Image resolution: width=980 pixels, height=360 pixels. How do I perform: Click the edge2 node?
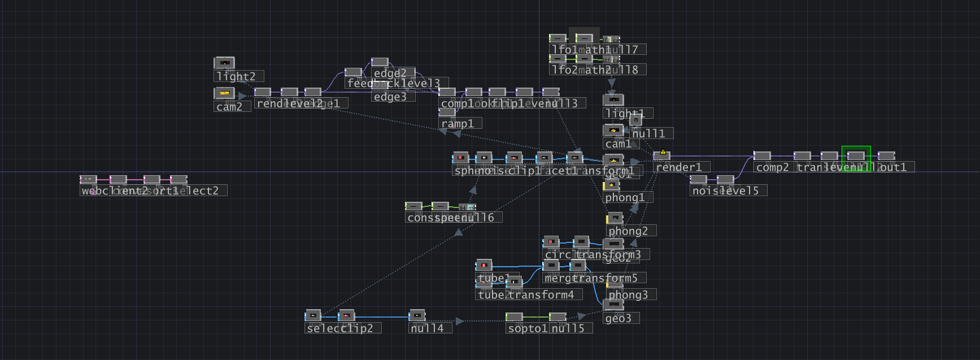(380, 62)
